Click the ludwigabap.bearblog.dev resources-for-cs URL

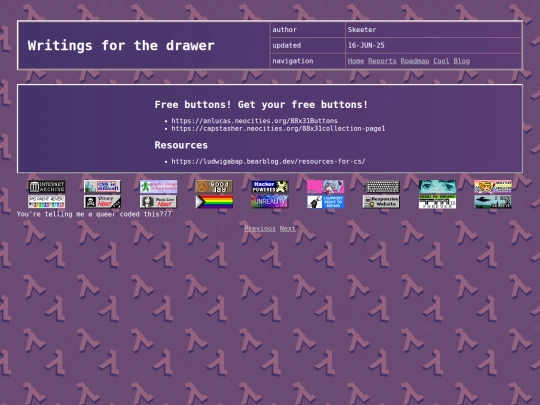tap(268, 161)
